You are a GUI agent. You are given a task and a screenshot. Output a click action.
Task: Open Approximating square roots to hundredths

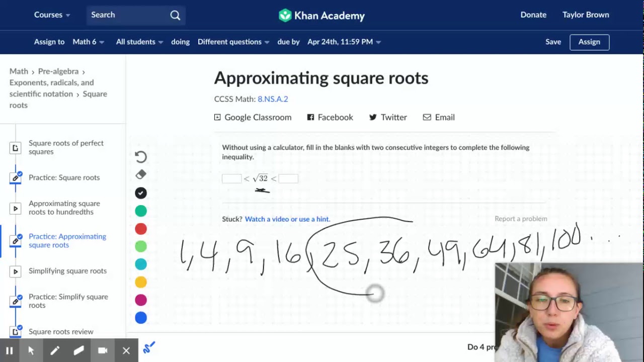click(64, 208)
